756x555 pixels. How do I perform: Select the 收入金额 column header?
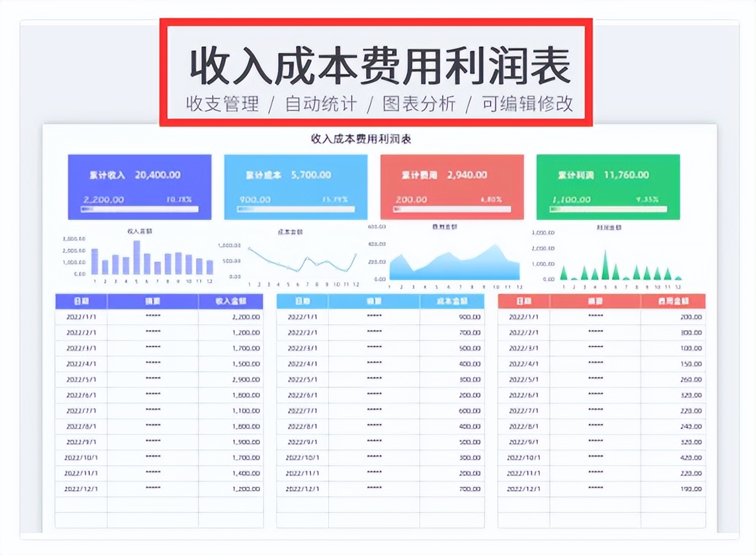[x=231, y=301]
